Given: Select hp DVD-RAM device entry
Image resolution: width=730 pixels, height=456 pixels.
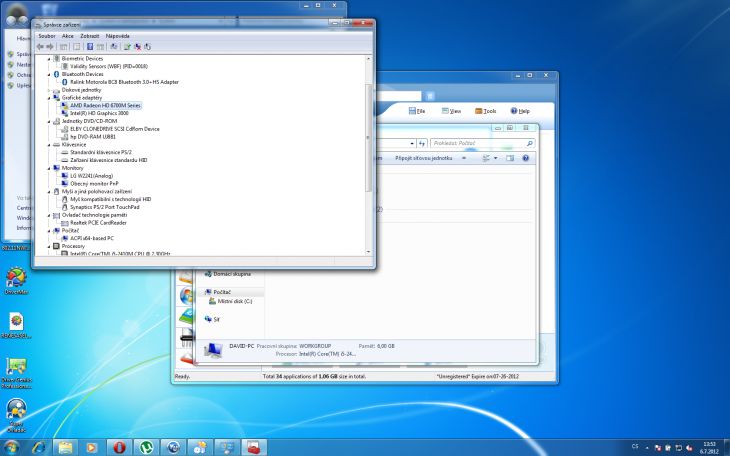Looking at the screenshot, I should tap(93, 137).
